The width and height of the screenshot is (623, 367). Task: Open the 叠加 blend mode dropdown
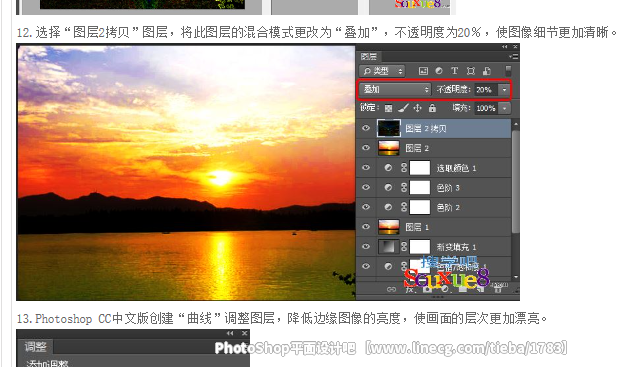pyautogui.click(x=395, y=89)
